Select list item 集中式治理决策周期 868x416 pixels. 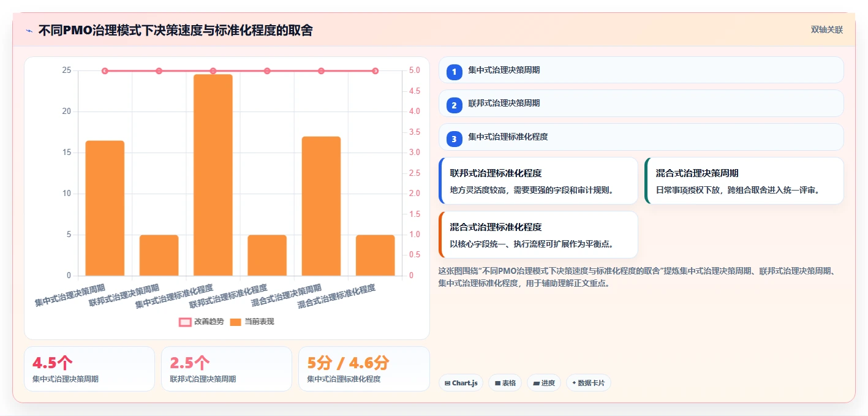(641, 70)
